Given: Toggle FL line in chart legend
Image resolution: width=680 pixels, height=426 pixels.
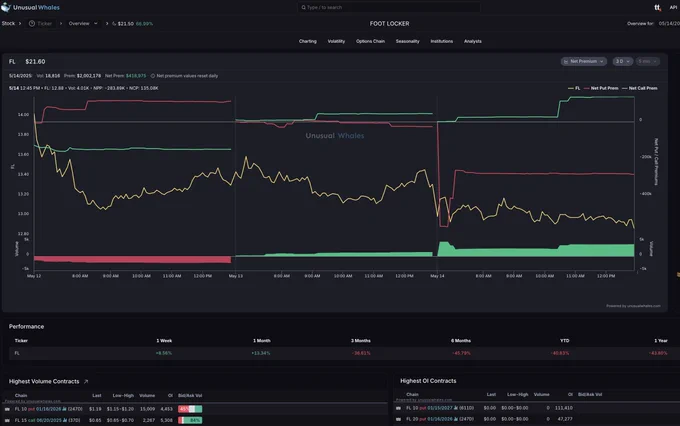Looking at the screenshot, I should point(574,88).
